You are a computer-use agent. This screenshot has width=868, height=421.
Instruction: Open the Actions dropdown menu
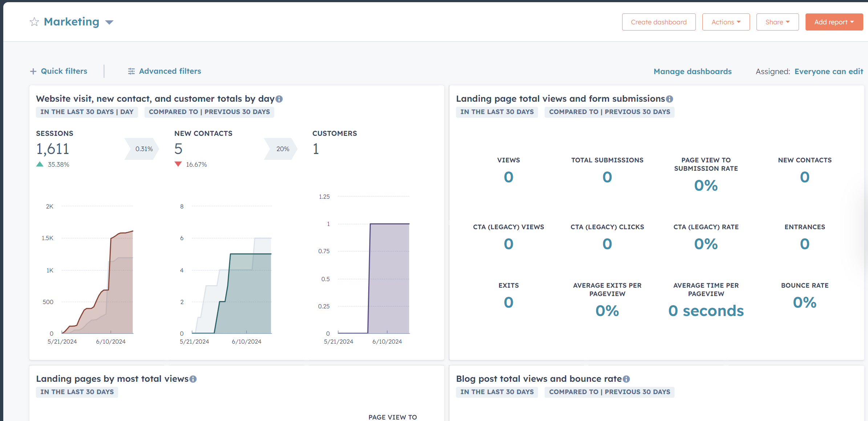726,22
